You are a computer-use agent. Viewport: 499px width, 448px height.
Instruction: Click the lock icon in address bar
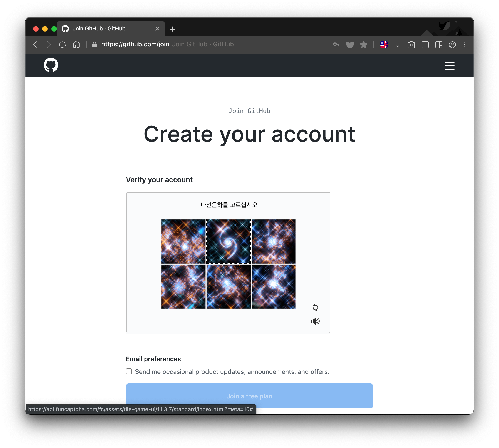(x=94, y=45)
